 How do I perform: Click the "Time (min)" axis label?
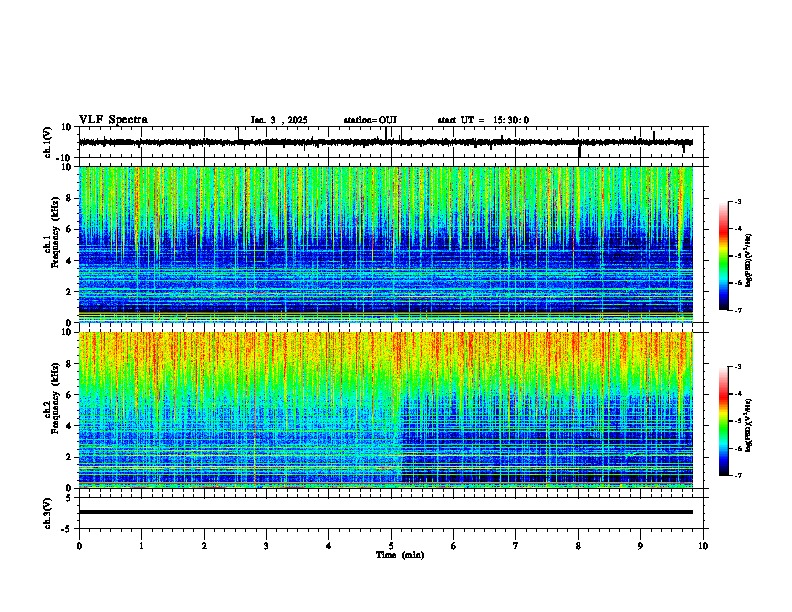tap(400, 555)
